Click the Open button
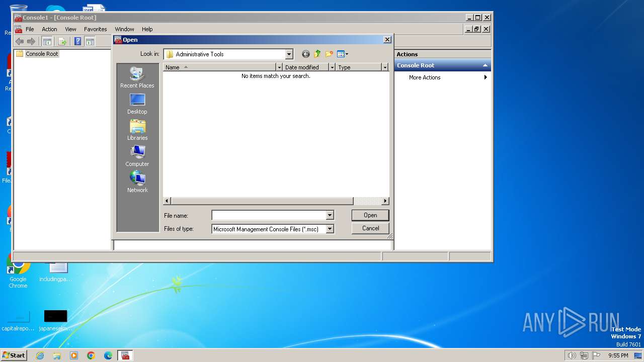The width and height of the screenshot is (644, 362). (370, 215)
